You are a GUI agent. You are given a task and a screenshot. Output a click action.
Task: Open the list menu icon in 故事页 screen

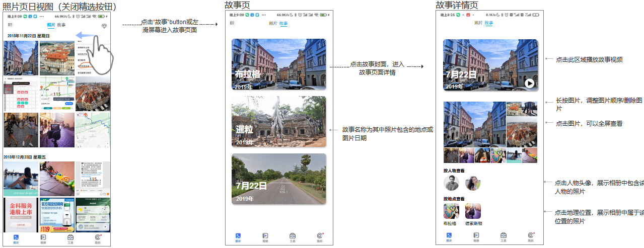point(232,23)
